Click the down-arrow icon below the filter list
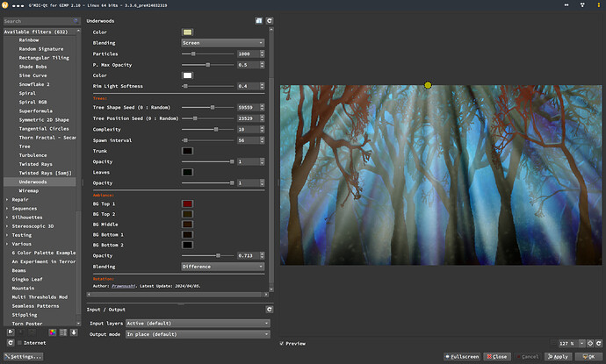606x364 pixels. [74, 332]
